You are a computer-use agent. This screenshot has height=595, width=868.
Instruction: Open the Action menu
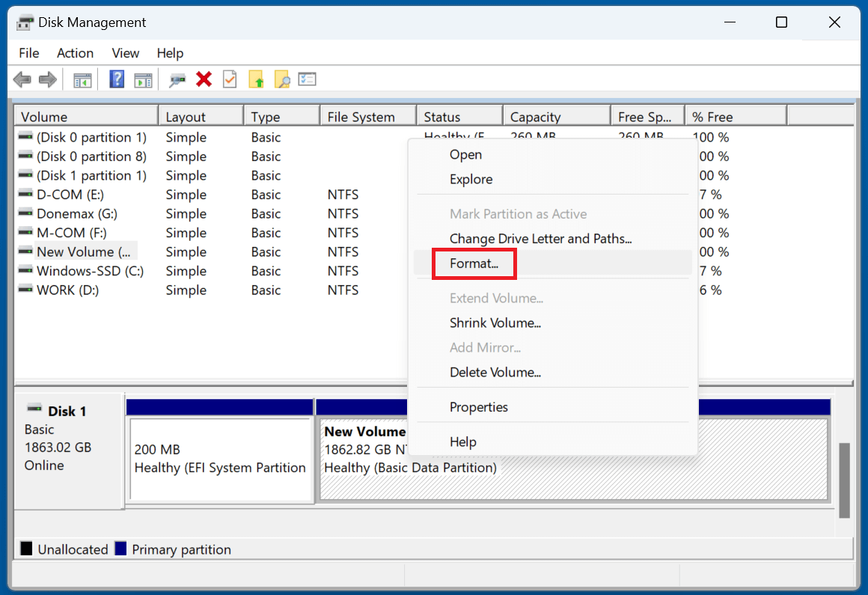coord(75,53)
